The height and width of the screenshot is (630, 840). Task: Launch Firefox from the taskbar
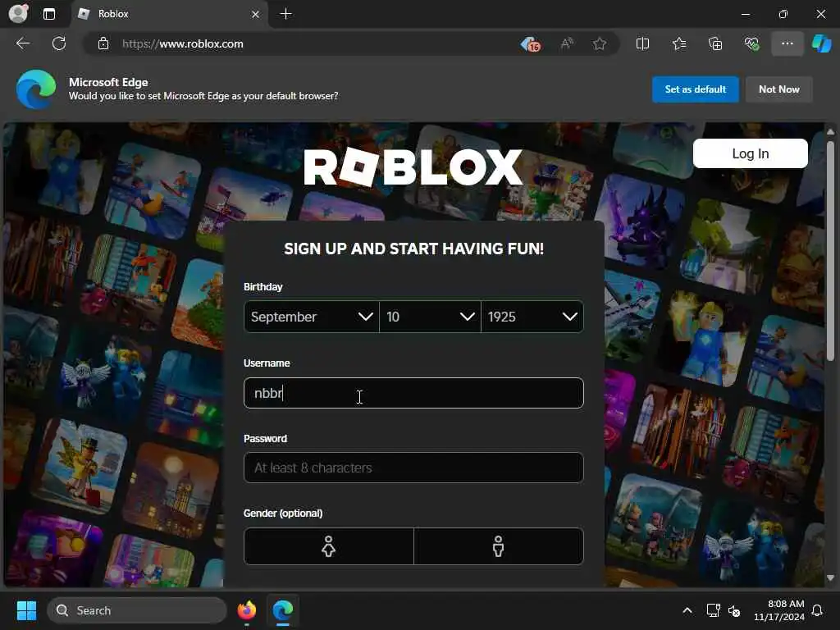click(x=247, y=610)
